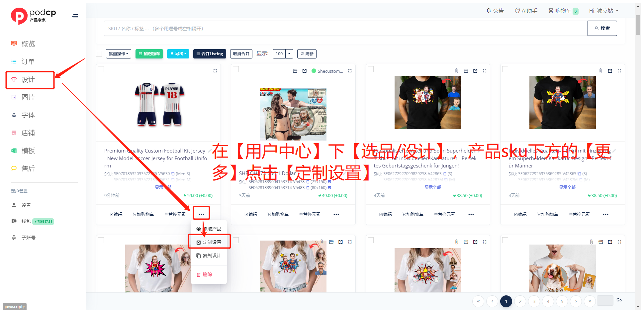The width and height of the screenshot is (644, 313).
Task: Click 加购物车 on the football jersey card
Action: 143,214
